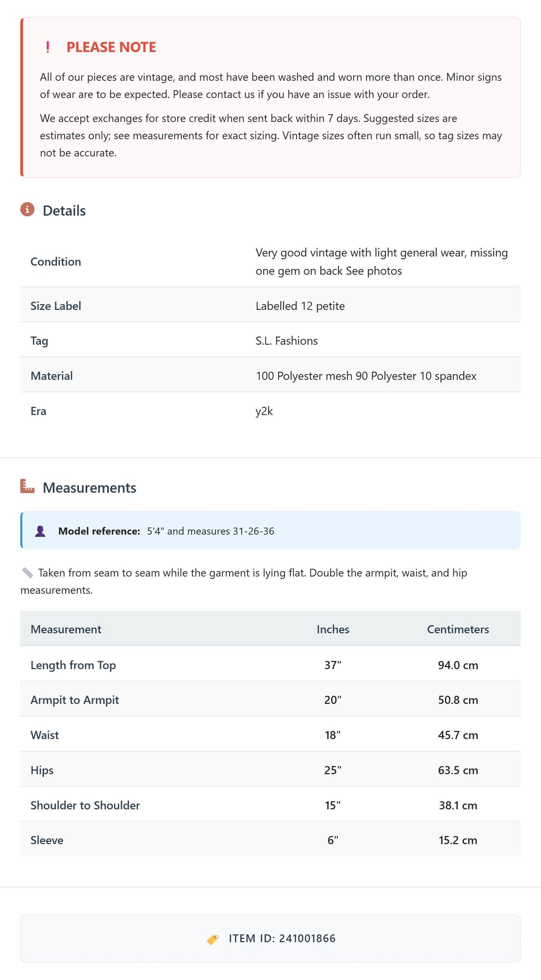Select the Labelled 12 petite value
541x980 pixels.
click(x=300, y=306)
